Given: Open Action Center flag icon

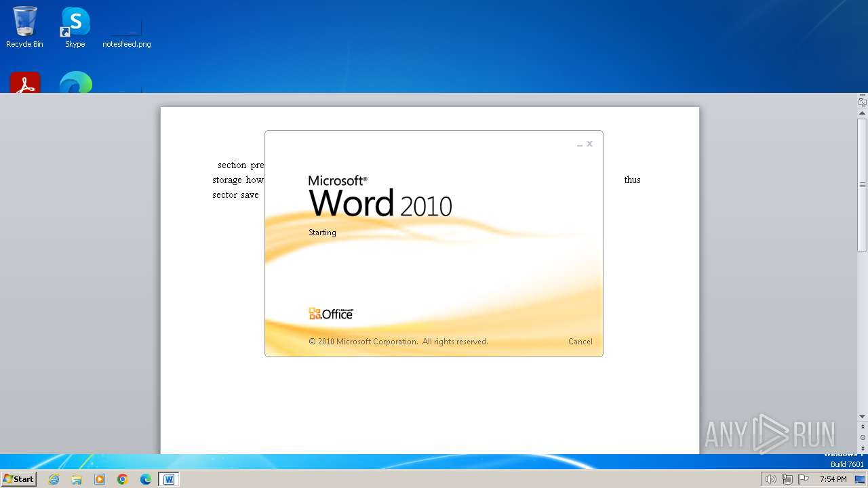Looking at the screenshot, I should [x=803, y=479].
